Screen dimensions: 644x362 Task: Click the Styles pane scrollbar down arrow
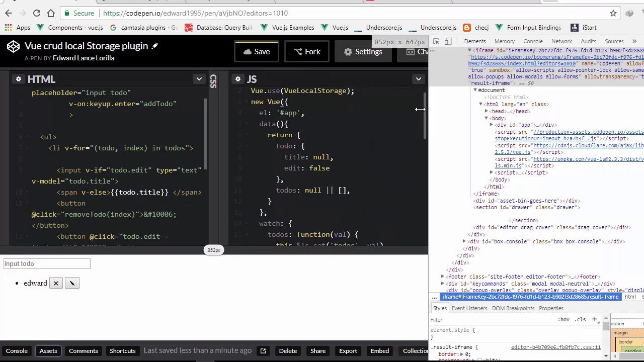pos(606,356)
